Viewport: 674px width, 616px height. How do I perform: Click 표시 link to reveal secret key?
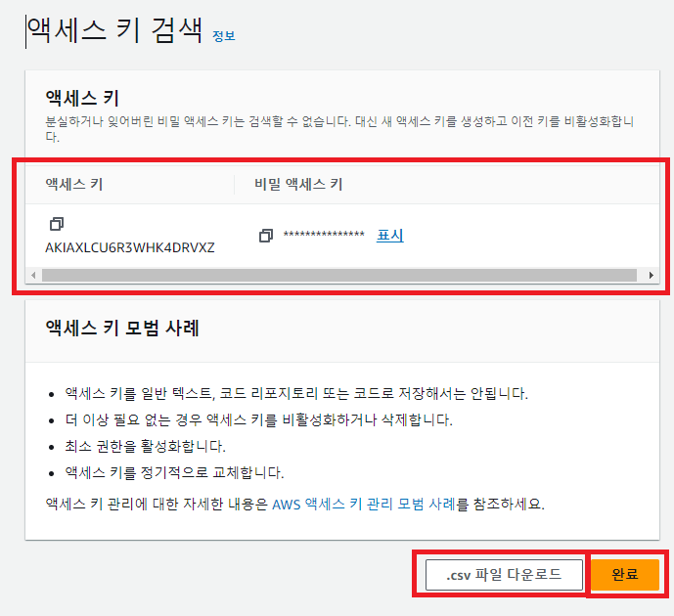(x=390, y=236)
